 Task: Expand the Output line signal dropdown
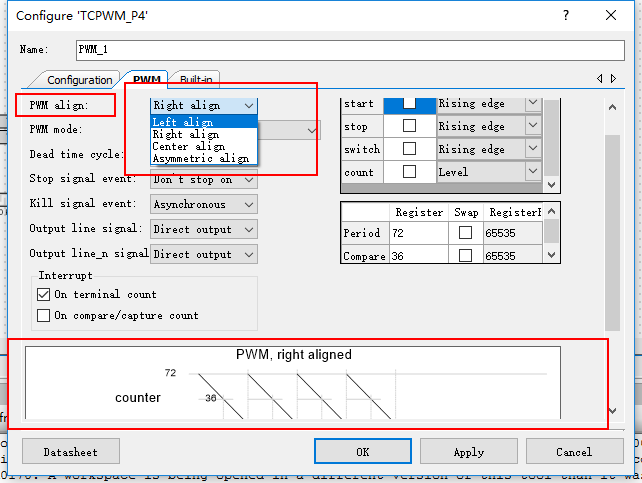tap(203, 229)
